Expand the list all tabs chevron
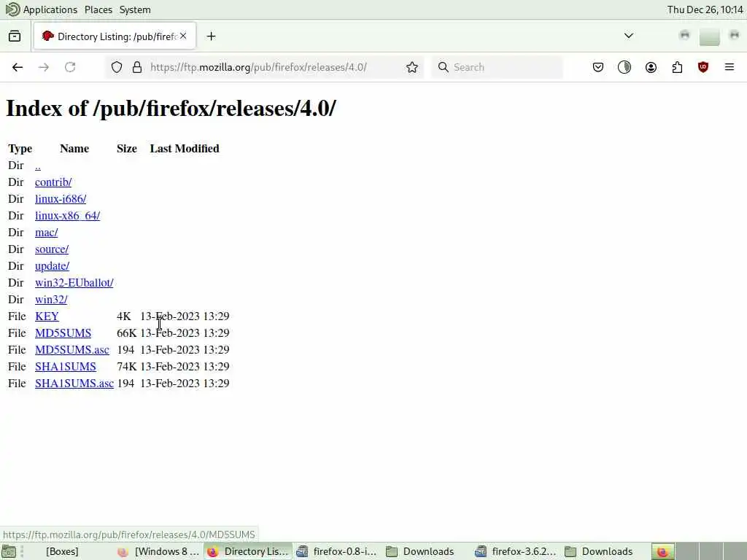The width and height of the screenshot is (747, 560). click(x=629, y=36)
